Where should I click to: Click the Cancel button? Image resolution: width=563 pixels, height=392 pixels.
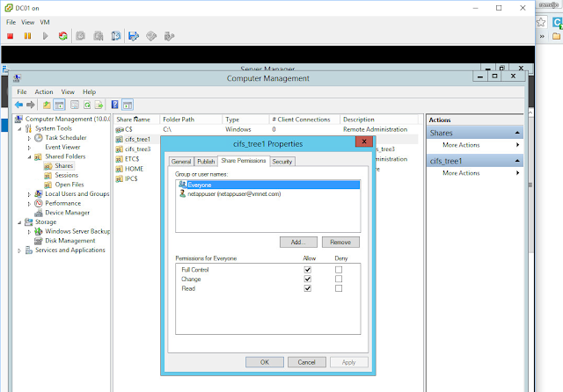(307, 362)
